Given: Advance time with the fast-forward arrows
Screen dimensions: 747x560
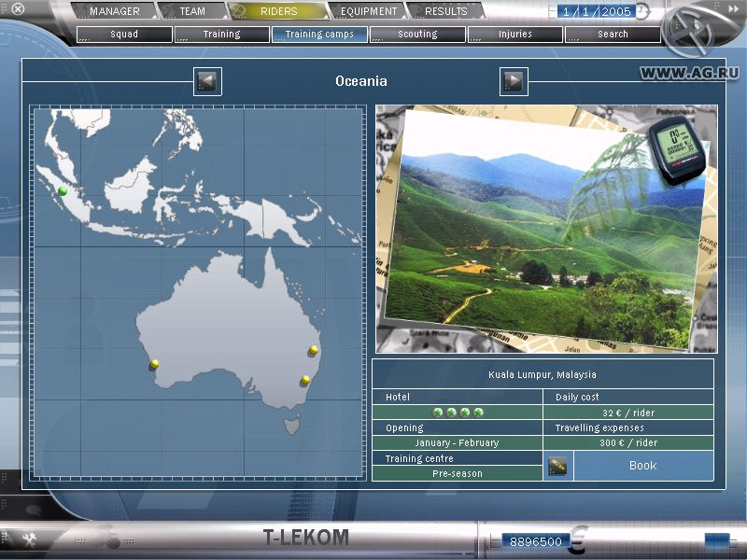Looking at the screenshot, I should pos(733,8).
